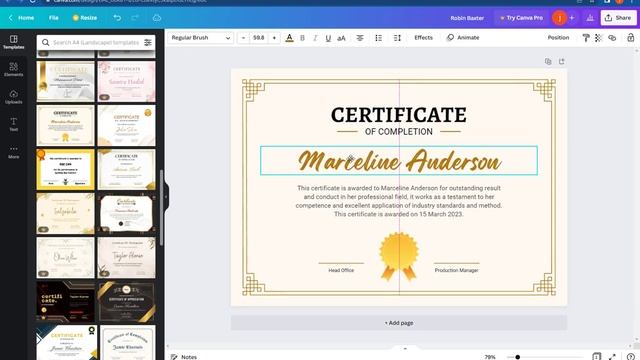Toggle italic formatting
Screen dimensions: 640x360
click(x=315, y=38)
